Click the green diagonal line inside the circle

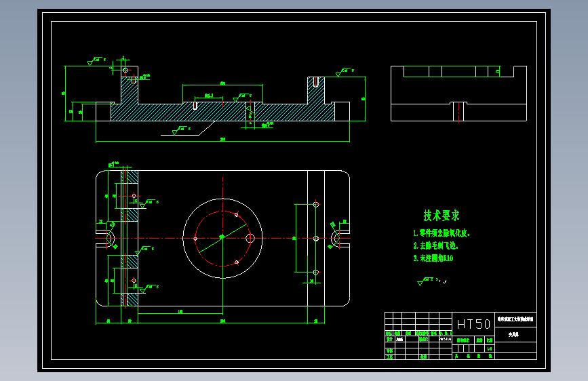pyautogui.click(x=222, y=238)
